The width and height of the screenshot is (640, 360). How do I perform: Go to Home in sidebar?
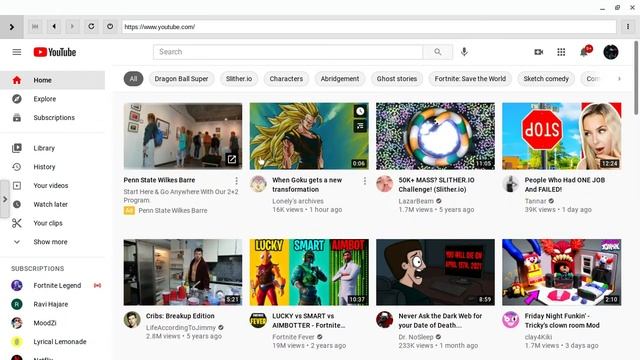(52, 80)
